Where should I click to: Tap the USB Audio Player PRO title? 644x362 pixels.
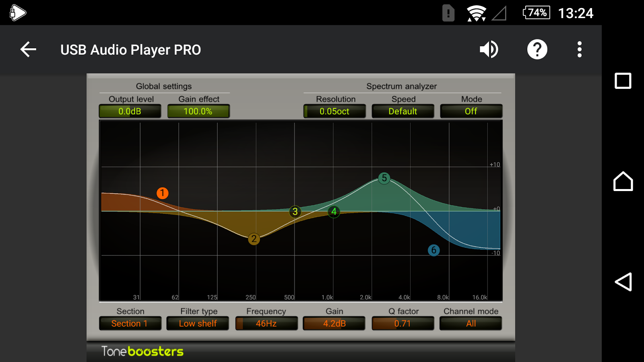pyautogui.click(x=130, y=50)
